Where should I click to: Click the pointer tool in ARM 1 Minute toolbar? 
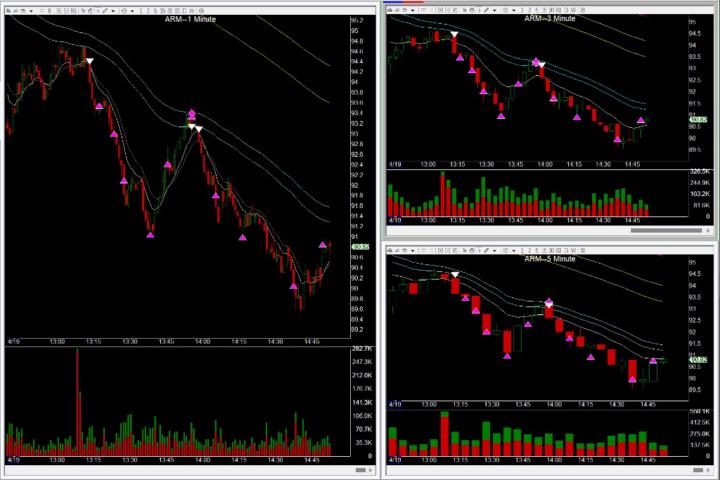click(x=83, y=10)
